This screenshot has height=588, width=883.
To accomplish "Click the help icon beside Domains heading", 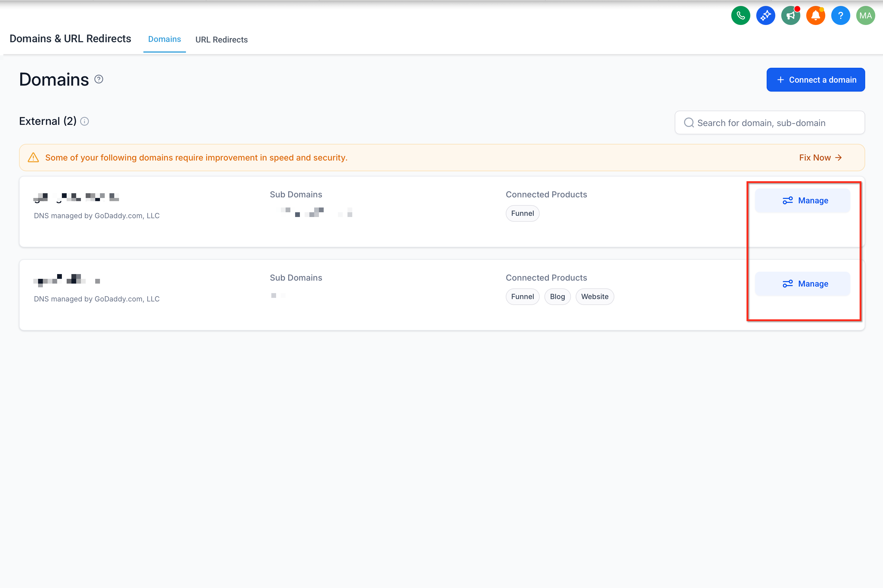I will 99,79.
